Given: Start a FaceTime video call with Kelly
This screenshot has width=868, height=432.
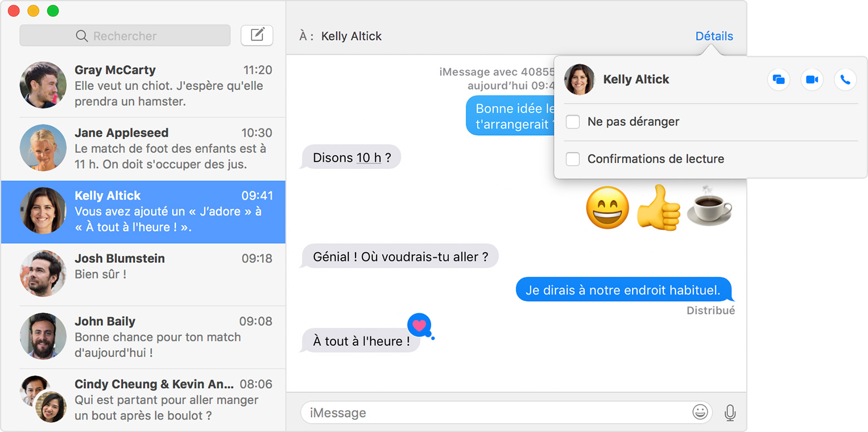Looking at the screenshot, I should (x=812, y=80).
